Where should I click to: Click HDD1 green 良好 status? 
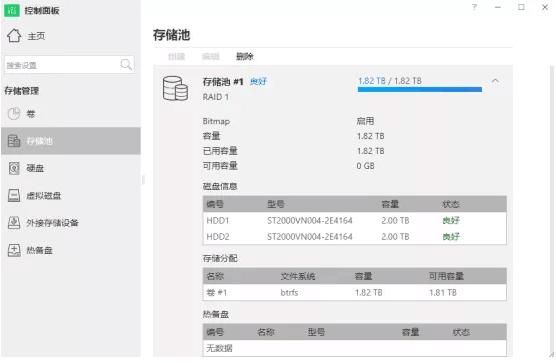(x=451, y=220)
